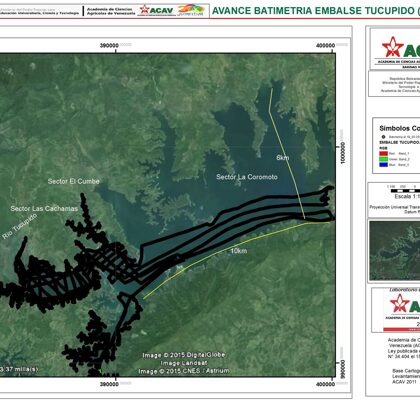Click the red Band_1 color swatch
The height and width of the screenshot is (420, 420).
(x=383, y=154)
